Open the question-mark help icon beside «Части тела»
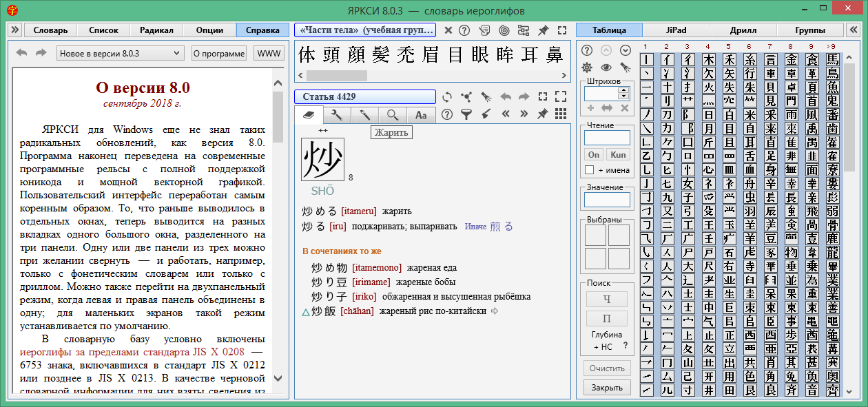This screenshot has height=407, width=868. pos(464,30)
